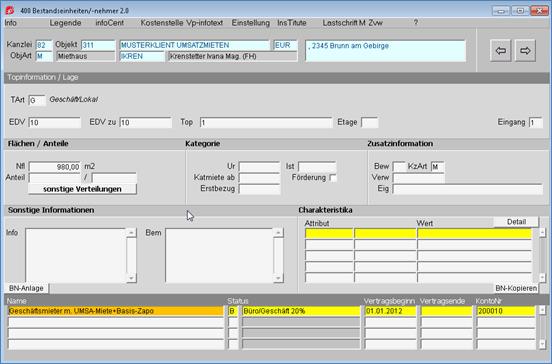Click the Kanzlei field containing 82
The width and height of the screenshot is (552, 364).
point(44,45)
